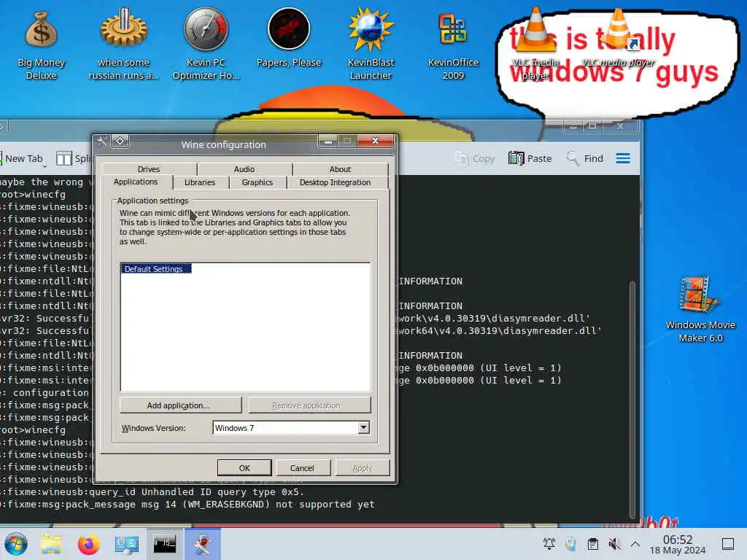Open the clock showing 06:52

coord(678,544)
